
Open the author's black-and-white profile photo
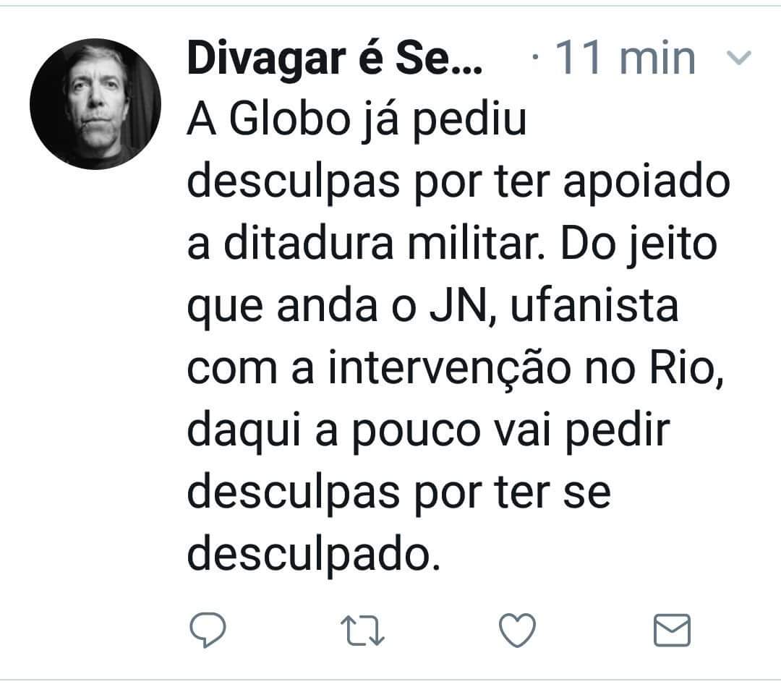click(95, 103)
